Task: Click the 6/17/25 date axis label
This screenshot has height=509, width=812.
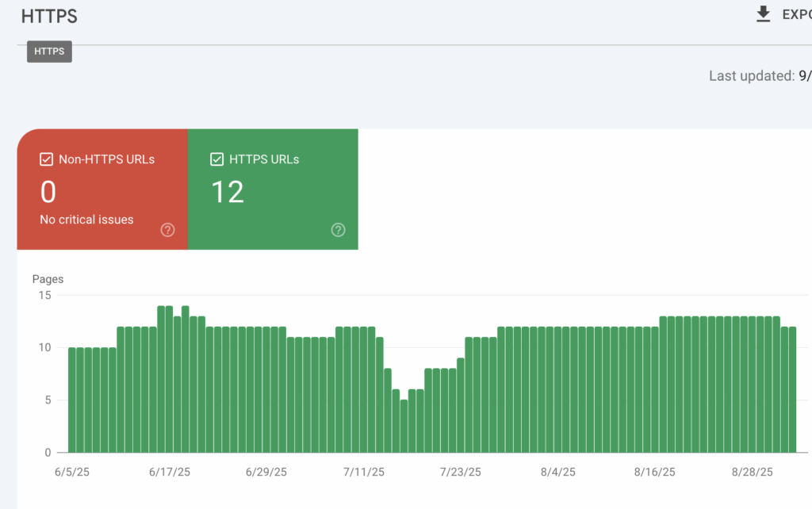Action: [170, 472]
